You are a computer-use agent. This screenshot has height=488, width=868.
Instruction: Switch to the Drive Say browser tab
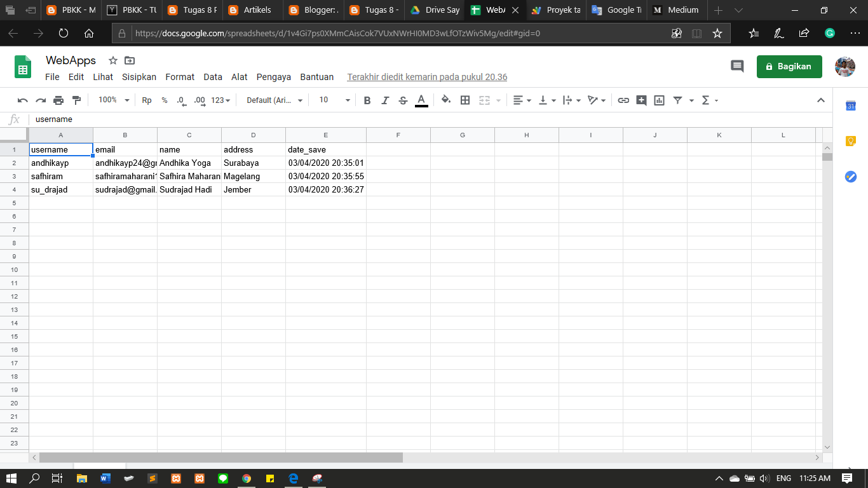[x=434, y=10]
